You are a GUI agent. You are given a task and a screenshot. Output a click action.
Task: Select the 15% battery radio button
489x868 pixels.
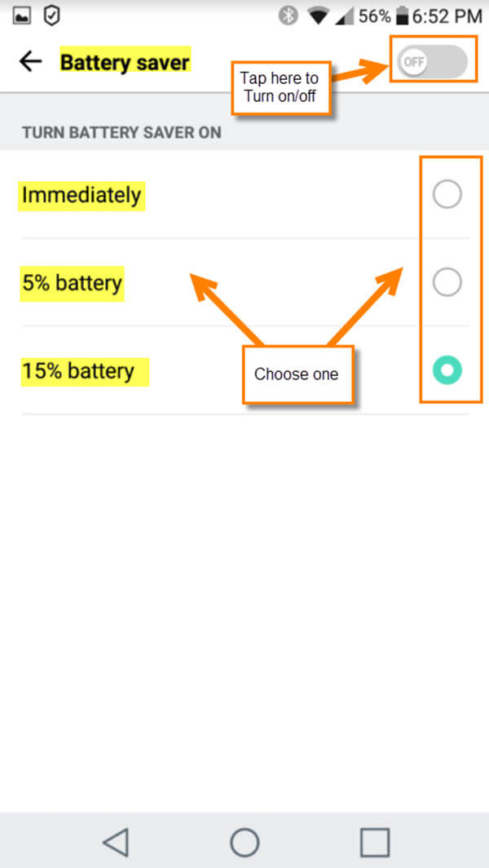point(447,370)
